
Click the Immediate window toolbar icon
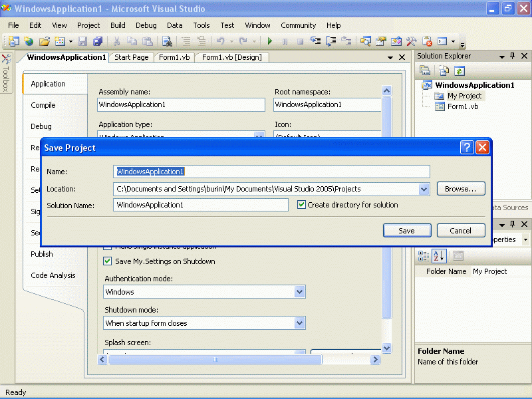pyautogui.click(x=442, y=41)
